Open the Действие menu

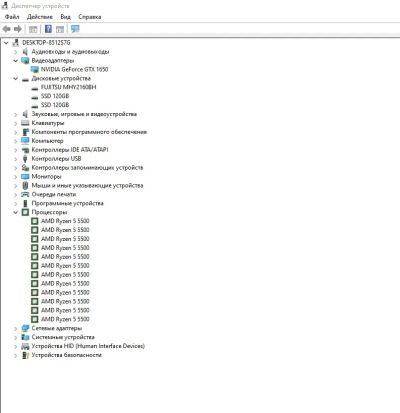(40, 17)
